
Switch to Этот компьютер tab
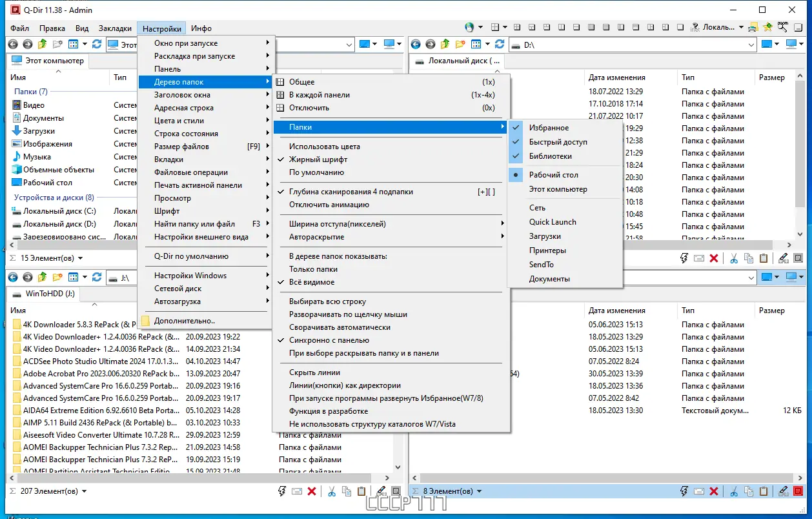click(x=48, y=61)
